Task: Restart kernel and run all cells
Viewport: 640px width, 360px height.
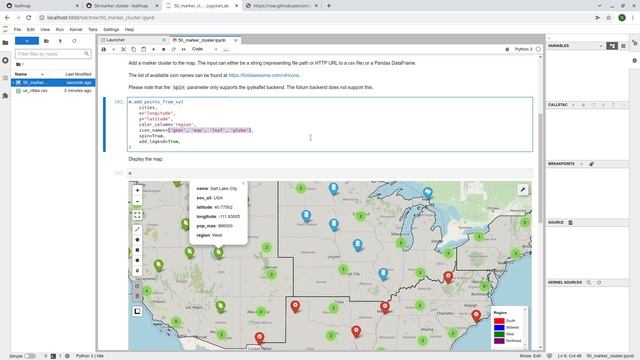Action: pyautogui.click(x=184, y=49)
